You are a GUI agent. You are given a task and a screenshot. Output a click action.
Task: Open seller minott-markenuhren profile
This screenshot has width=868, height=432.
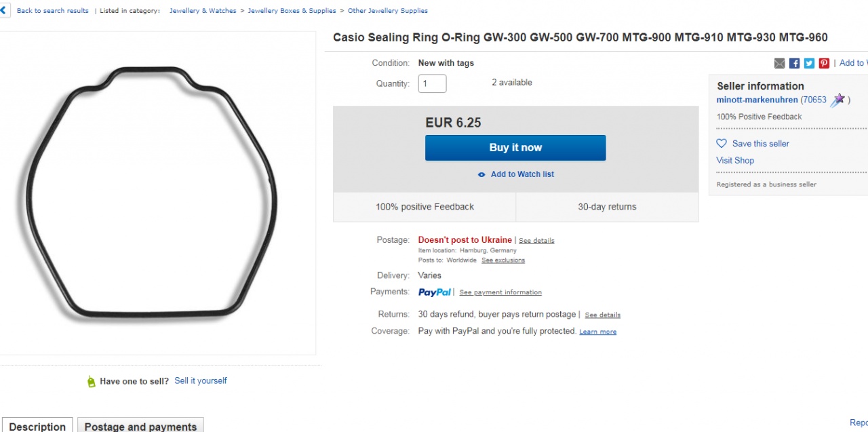click(x=757, y=100)
